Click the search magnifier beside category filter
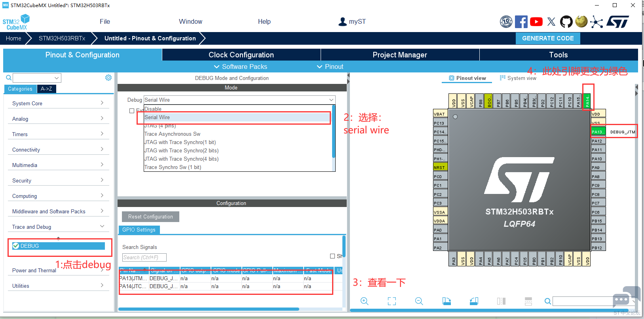This screenshot has width=644, height=319. (8, 78)
